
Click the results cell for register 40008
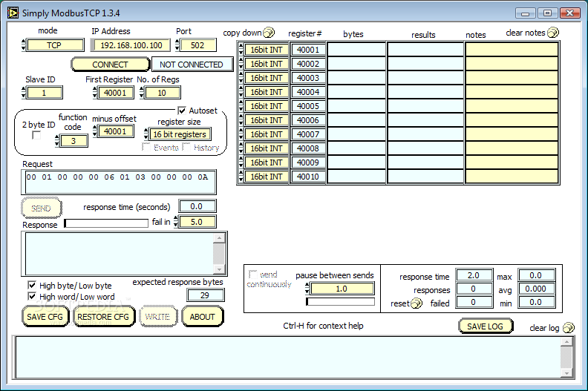425,148
